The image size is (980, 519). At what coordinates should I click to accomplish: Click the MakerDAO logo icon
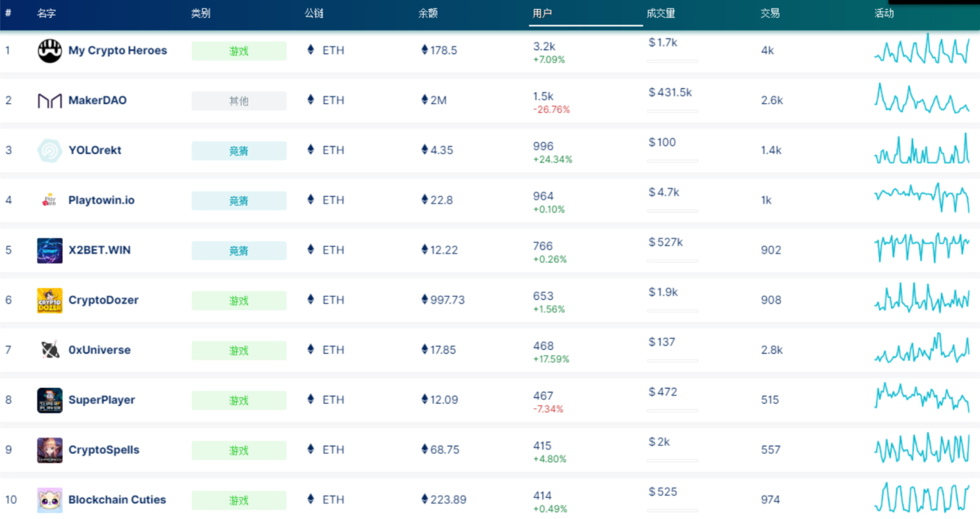pos(50,101)
